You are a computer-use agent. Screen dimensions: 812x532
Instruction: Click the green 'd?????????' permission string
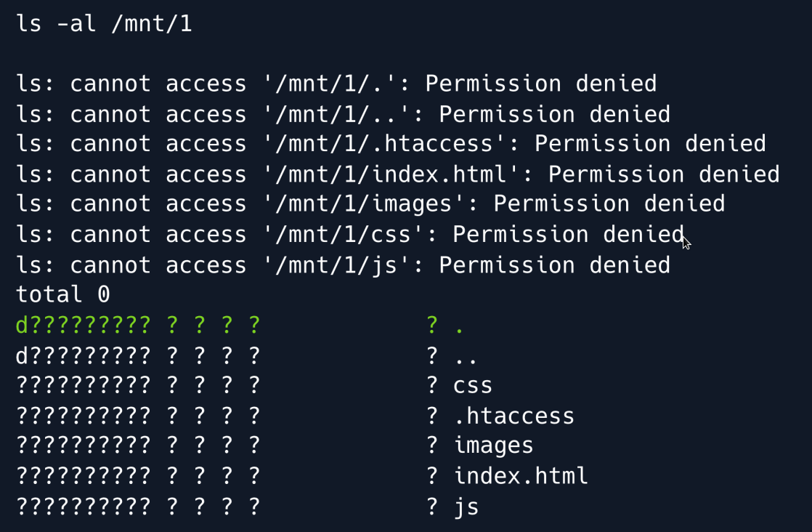[x=84, y=325]
